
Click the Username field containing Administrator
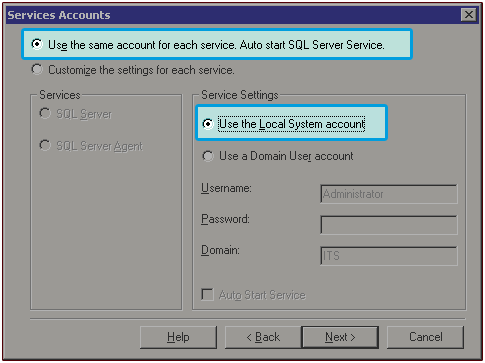389,194
